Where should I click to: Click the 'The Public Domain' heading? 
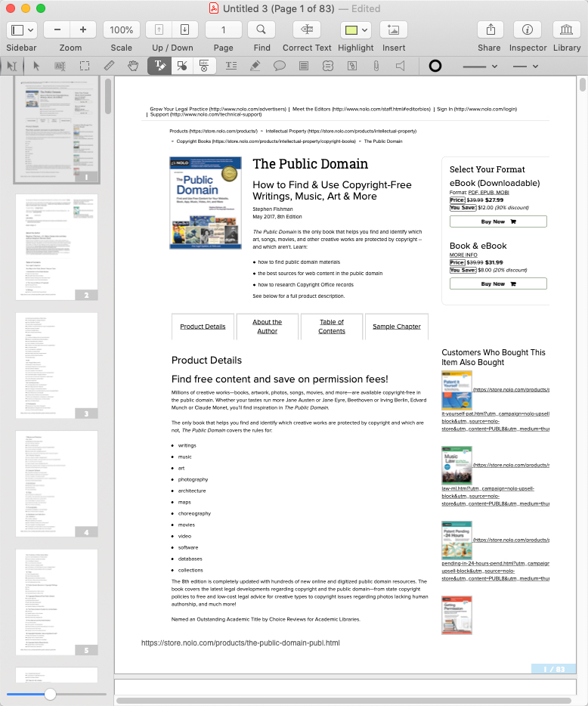(x=310, y=164)
